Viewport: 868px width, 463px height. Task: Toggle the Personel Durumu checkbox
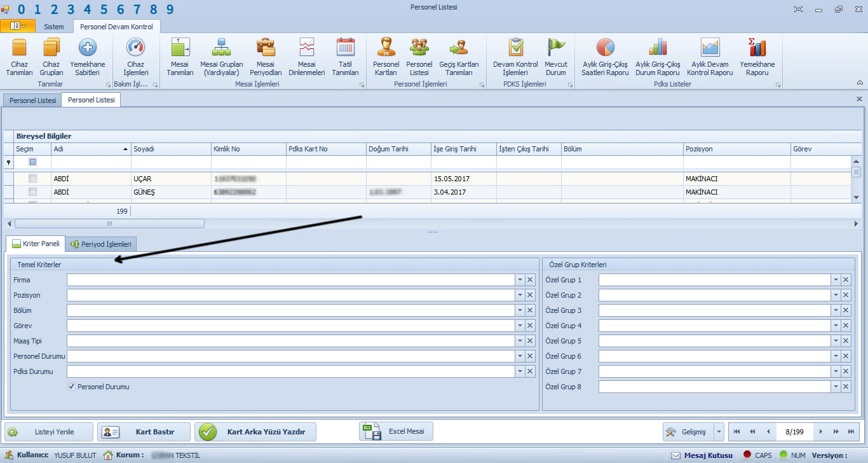pyautogui.click(x=72, y=387)
